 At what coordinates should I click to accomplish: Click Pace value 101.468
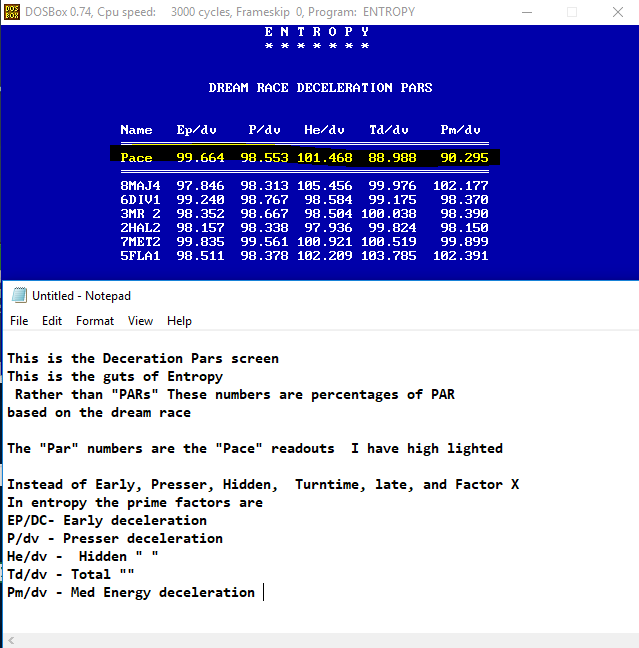(324, 158)
